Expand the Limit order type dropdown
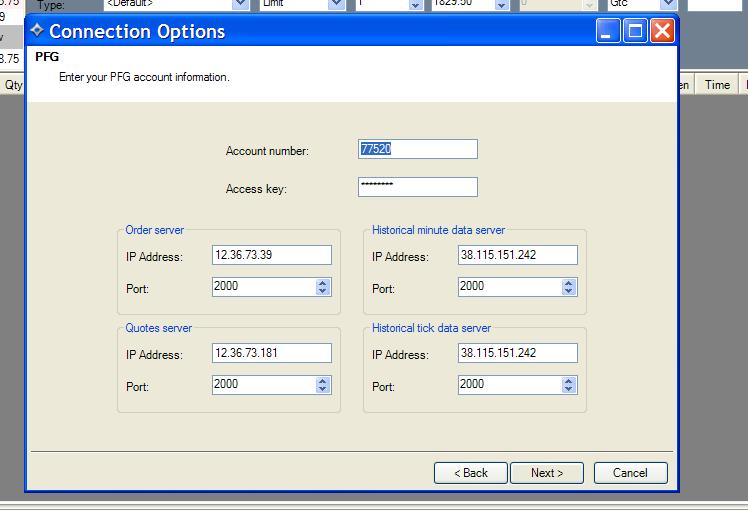Viewport: 748px width, 510px height. pos(337,4)
